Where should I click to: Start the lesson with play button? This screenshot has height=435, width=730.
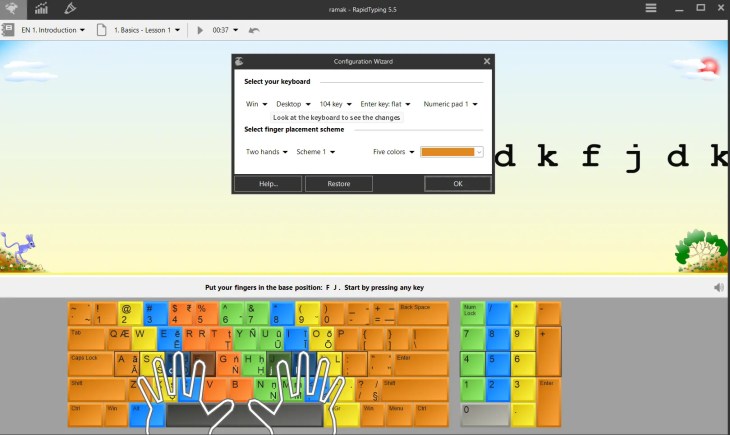coord(200,30)
